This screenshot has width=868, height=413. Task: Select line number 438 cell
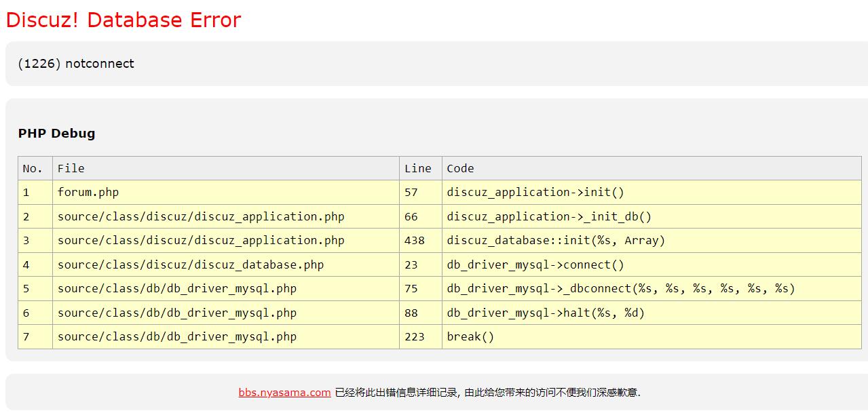point(414,241)
